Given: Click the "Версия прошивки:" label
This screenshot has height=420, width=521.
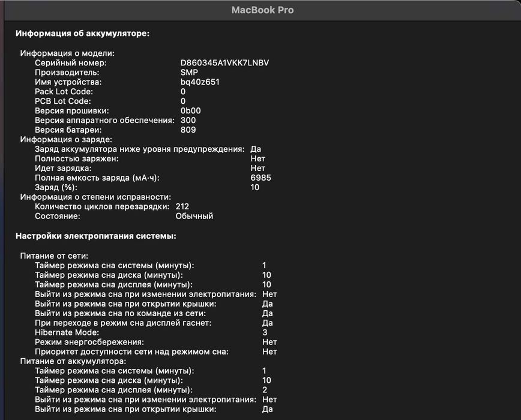Looking at the screenshot, I should tap(72, 111).
